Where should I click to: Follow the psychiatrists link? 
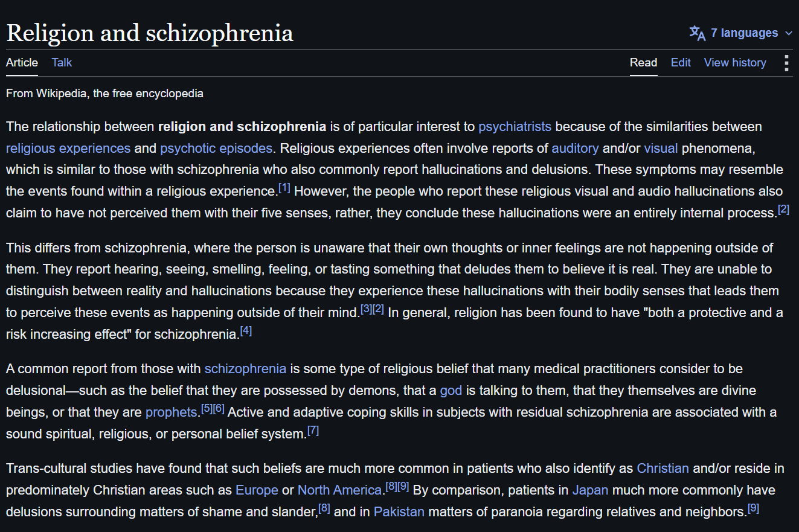[515, 127]
